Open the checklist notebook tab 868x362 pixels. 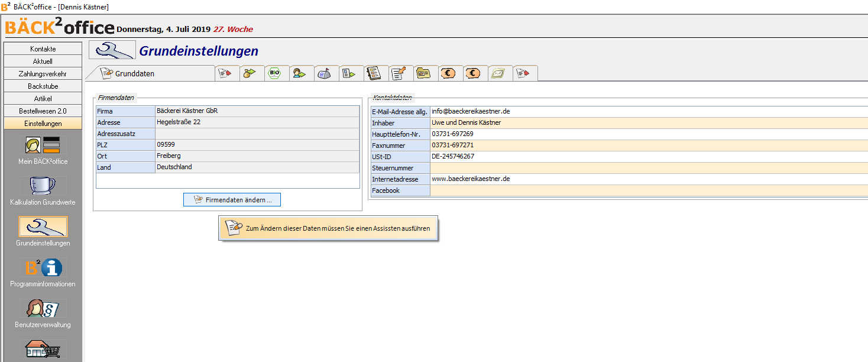click(374, 73)
